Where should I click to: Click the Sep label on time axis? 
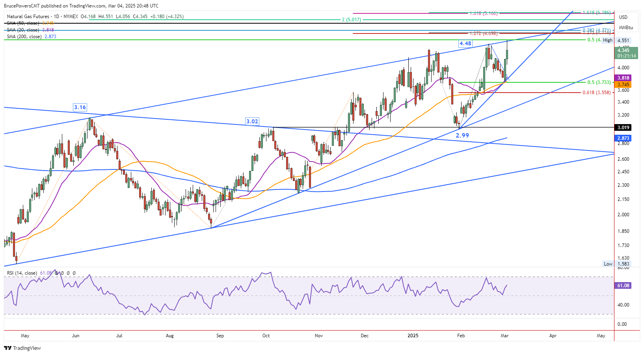click(x=220, y=336)
